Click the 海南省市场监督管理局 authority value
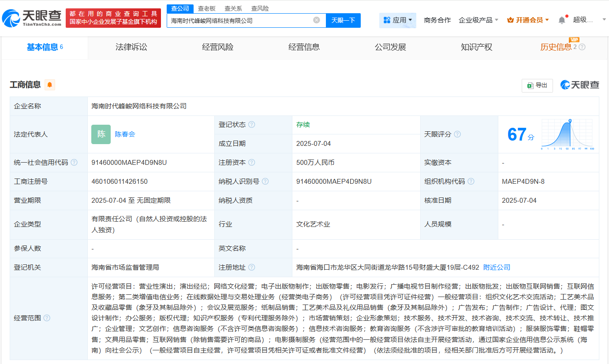Screen dimensions: 609x364 [125, 267]
